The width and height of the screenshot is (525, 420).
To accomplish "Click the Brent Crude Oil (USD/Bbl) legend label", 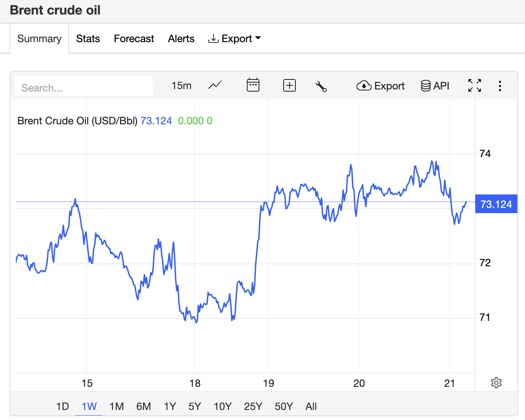I will [77, 121].
